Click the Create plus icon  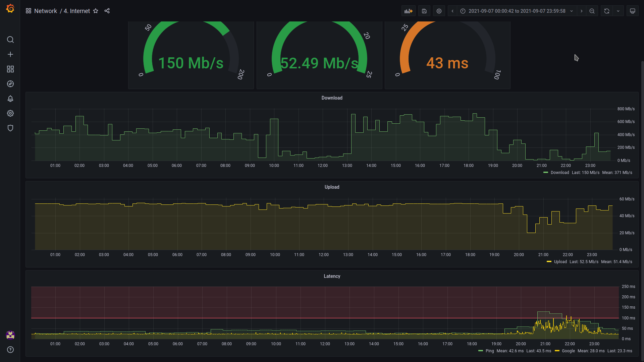(10, 54)
